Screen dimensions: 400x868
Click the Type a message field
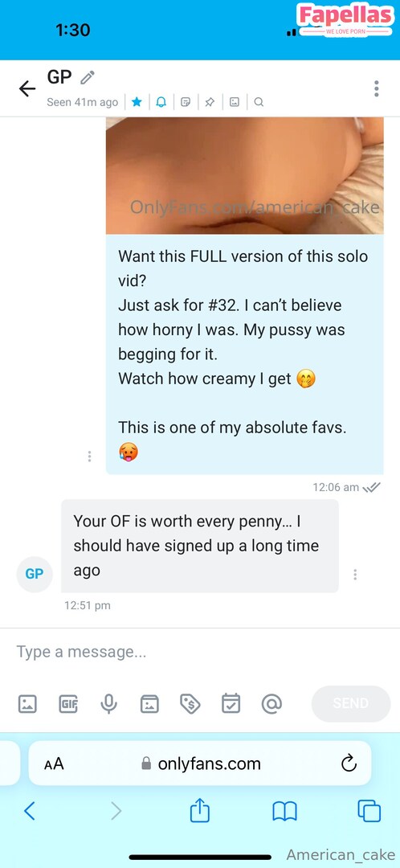pos(200,652)
